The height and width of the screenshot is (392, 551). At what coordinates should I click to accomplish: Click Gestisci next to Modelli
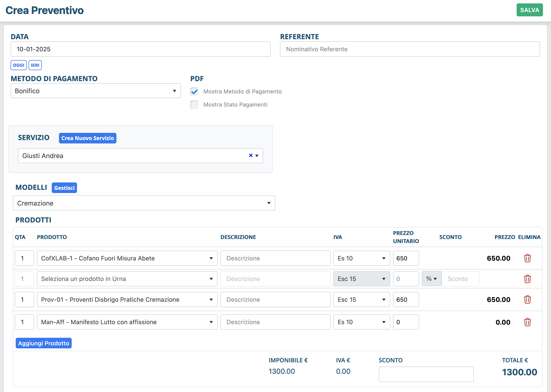tap(64, 188)
